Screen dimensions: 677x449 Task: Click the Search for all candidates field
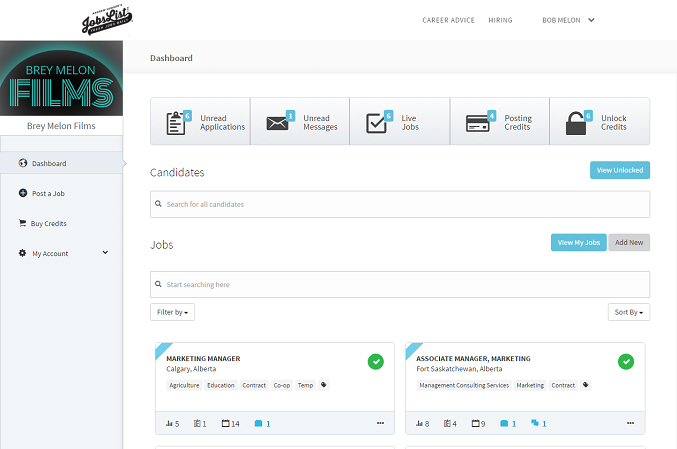coord(400,204)
